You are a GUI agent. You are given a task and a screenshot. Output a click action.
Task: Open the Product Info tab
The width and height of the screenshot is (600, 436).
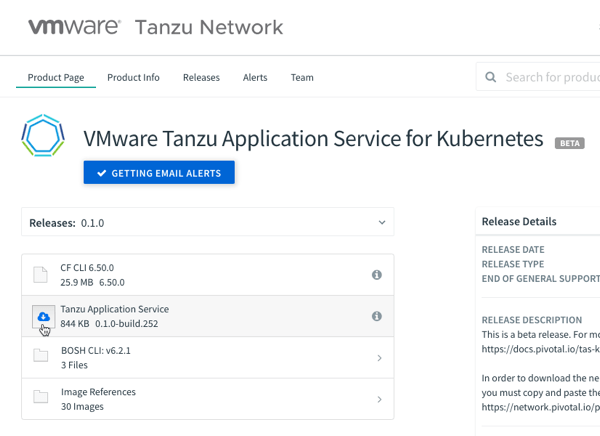point(133,78)
